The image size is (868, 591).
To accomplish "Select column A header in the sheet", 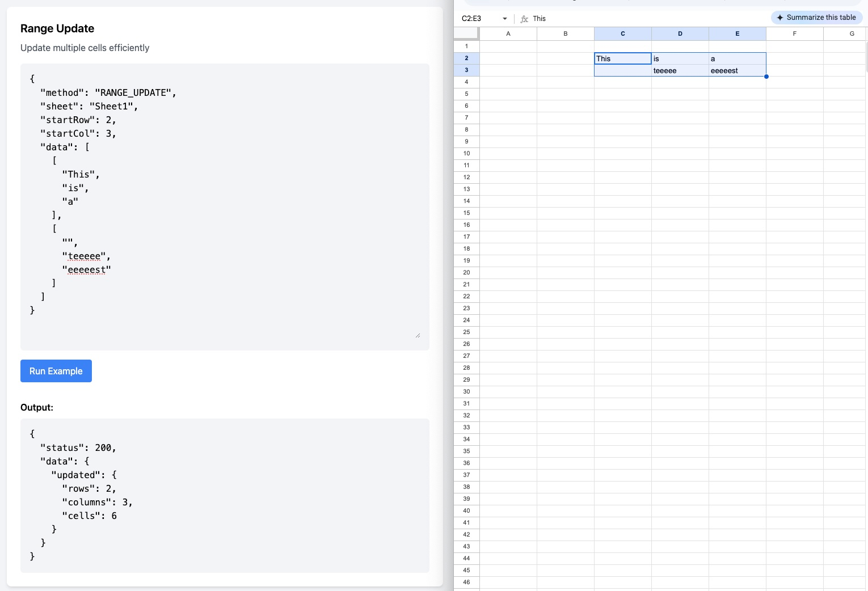I will [508, 34].
